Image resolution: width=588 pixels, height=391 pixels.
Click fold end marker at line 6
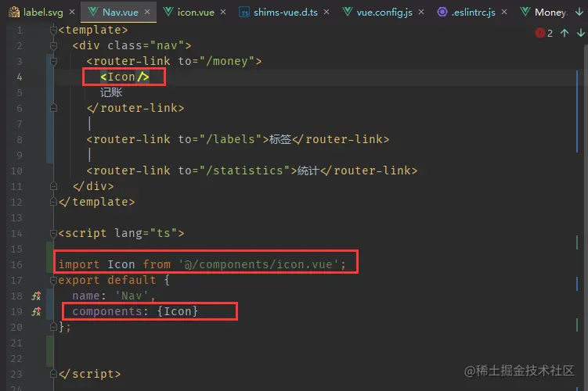(53, 108)
